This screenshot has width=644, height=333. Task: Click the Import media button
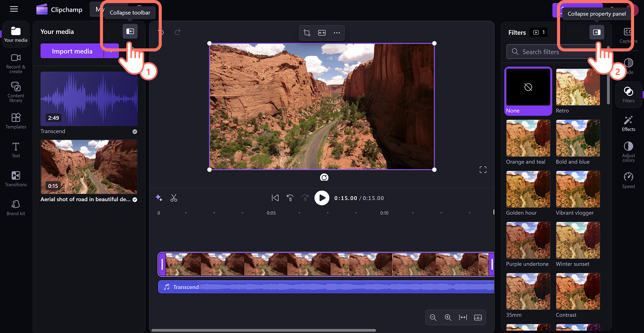click(72, 51)
